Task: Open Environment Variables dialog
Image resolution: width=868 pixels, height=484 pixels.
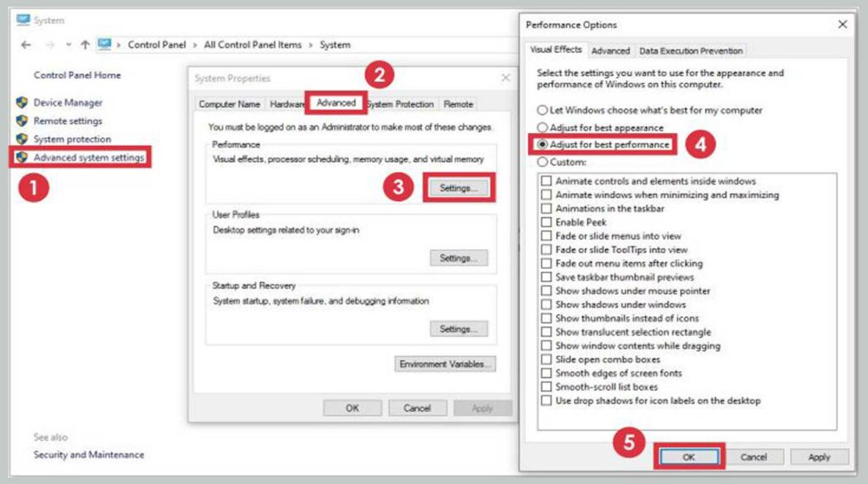Action: [x=445, y=364]
